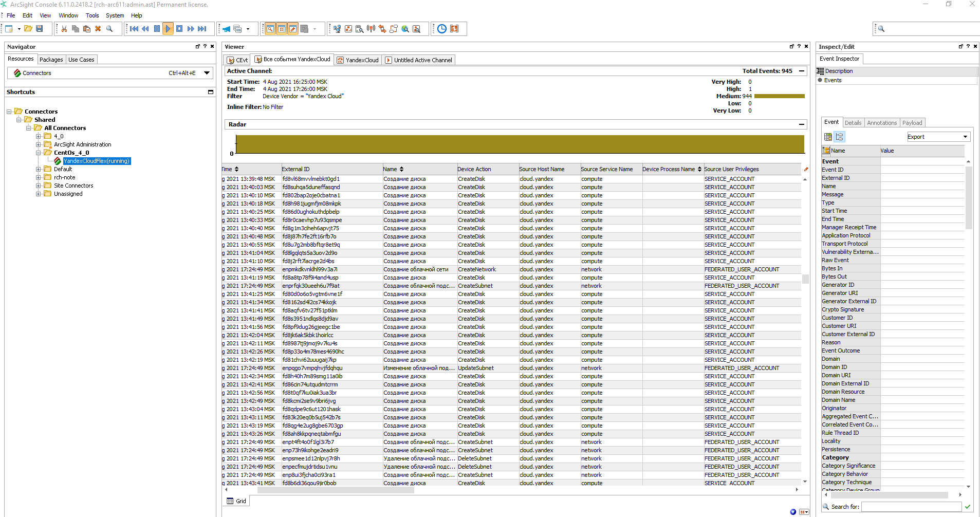Toggle the Viewer panel toolbar button

pos(282,29)
